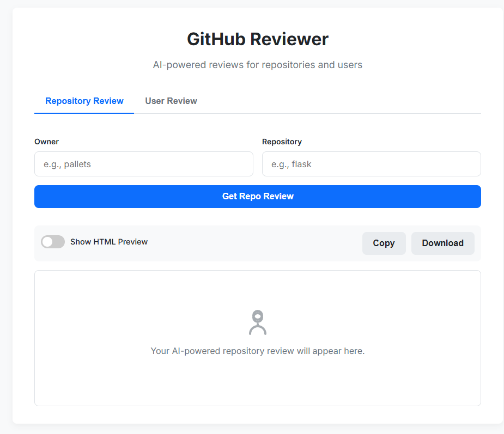This screenshot has height=434, width=504.
Task: Select the Repository Review tab
Action: tap(84, 101)
